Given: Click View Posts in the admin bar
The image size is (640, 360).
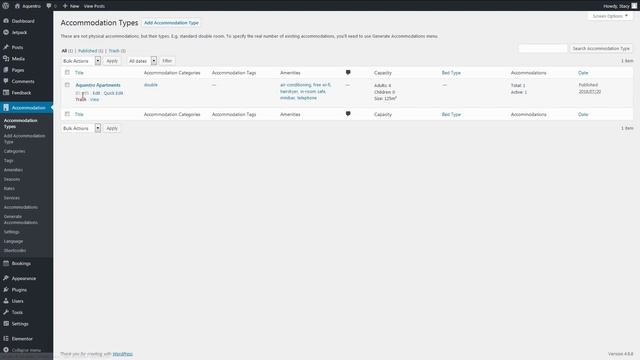Looking at the screenshot, I should (94, 6).
